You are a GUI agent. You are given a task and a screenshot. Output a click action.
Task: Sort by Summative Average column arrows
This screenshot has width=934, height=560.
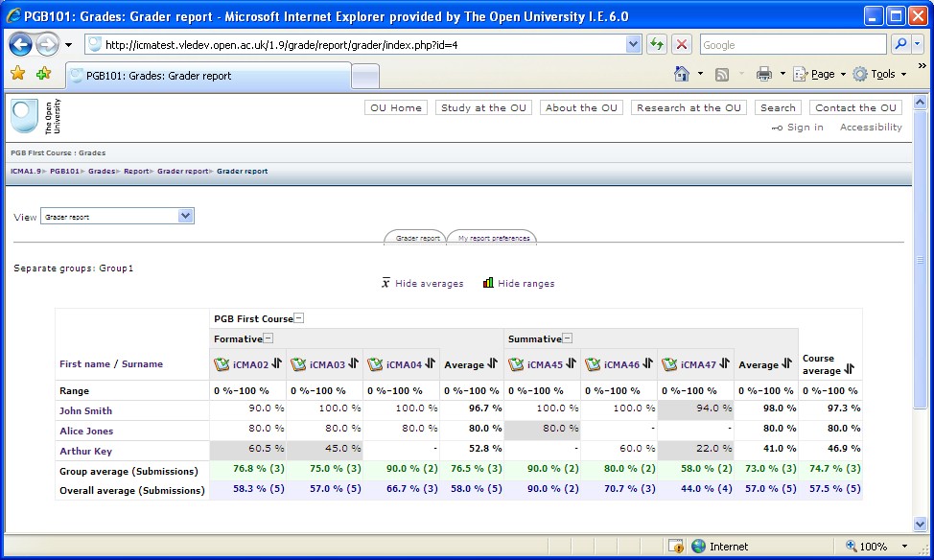tap(787, 363)
